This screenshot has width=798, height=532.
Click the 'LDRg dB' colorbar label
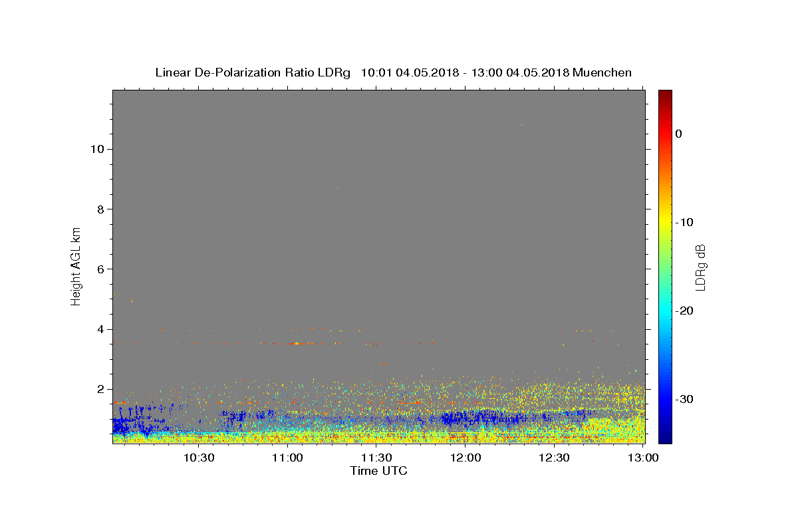700,267
